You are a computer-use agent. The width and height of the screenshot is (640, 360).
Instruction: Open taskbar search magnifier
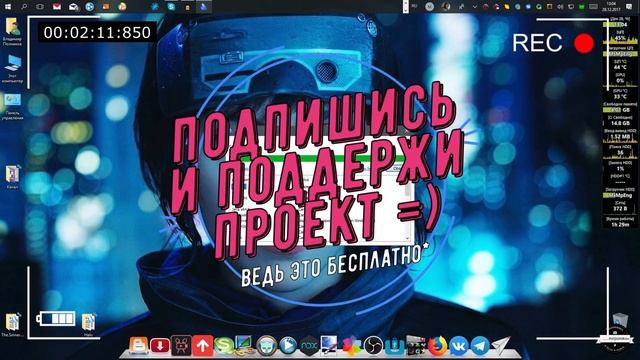pyautogui.click(x=24, y=7)
